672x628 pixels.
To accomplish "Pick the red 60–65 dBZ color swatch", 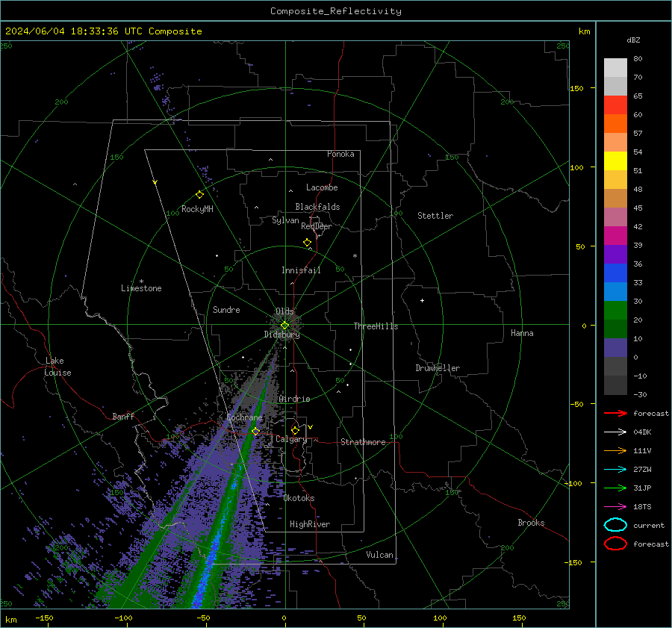I will point(615,105).
